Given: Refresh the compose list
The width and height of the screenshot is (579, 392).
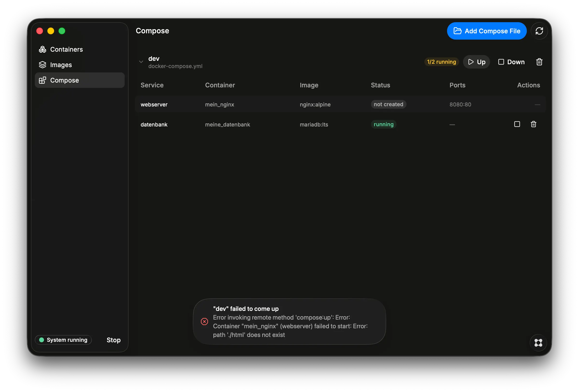Looking at the screenshot, I should [x=539, y=31].
